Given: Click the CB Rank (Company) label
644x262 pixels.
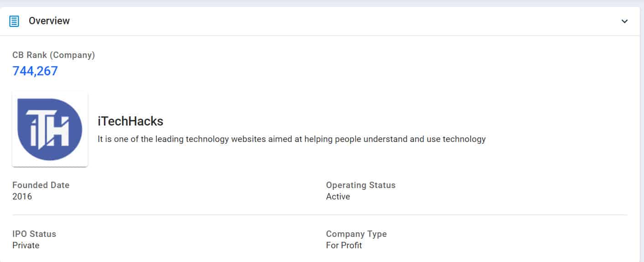Looking at the screenshot, I should 53,55.
